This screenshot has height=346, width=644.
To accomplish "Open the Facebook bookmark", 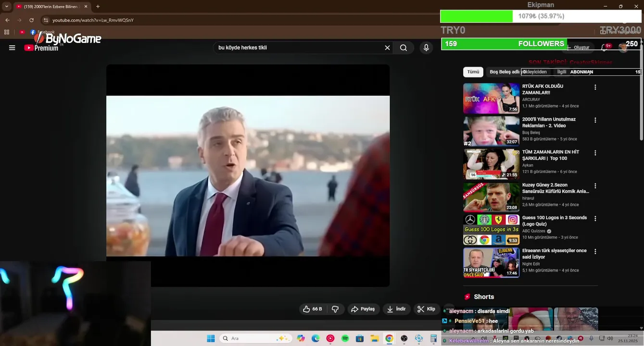I will [42, 32].
